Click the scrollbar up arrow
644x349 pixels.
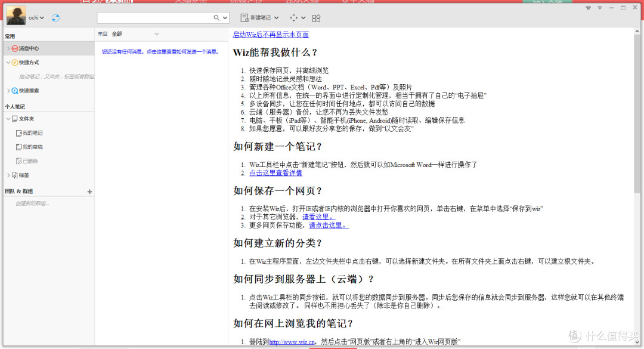click(x=637, y=31)
